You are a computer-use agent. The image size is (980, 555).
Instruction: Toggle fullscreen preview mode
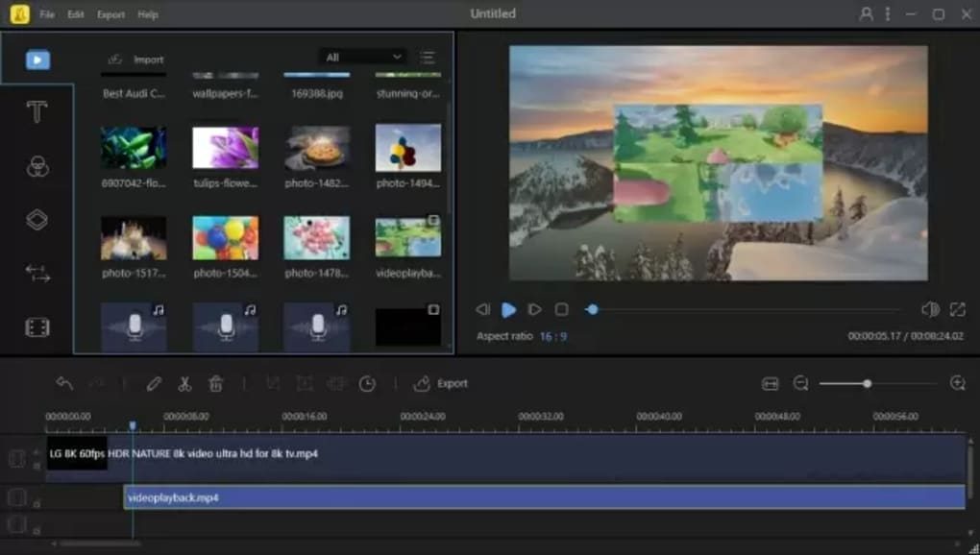coord(957,309)
